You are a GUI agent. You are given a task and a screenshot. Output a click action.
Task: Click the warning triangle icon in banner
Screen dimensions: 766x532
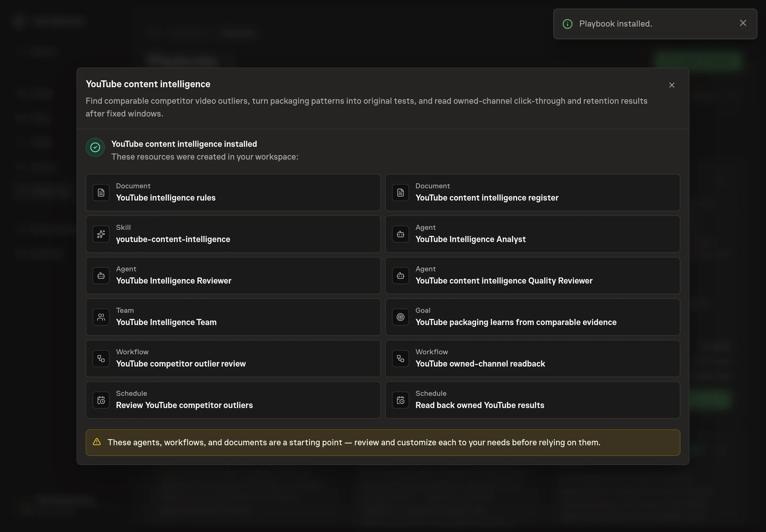coord(97,442)
